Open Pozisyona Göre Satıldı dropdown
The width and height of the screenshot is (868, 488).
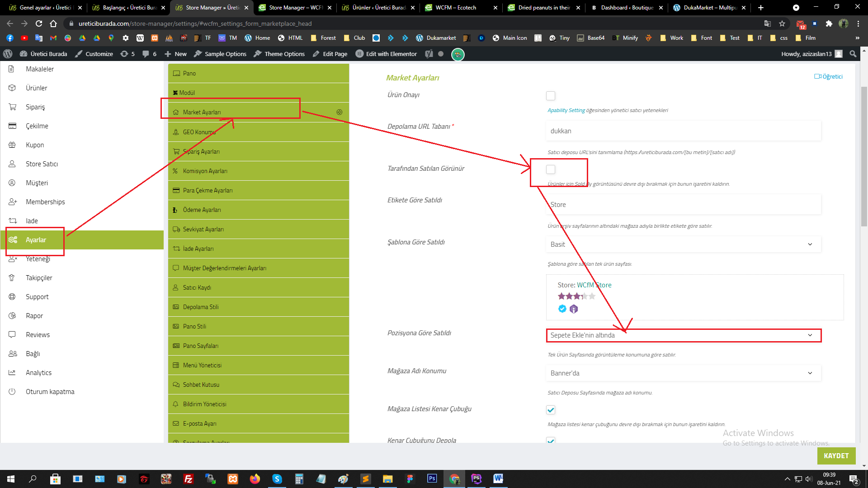pyautogui.click(x=683, y=335)
